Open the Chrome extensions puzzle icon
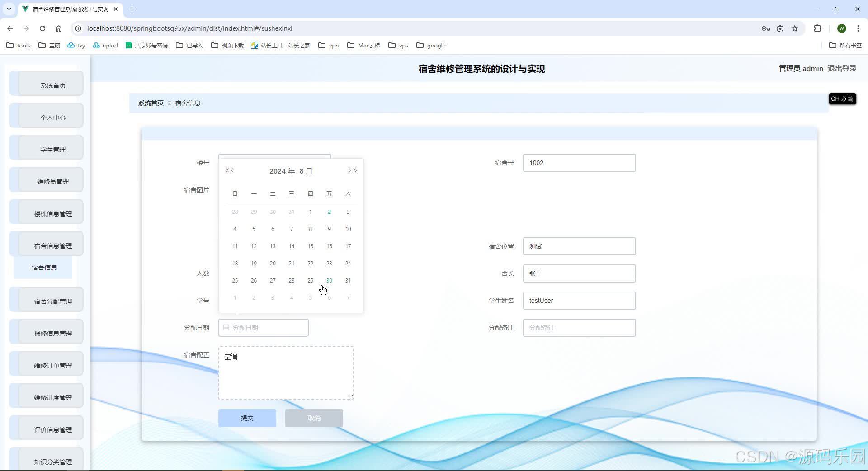Screen dimensions: 868x471 tap(818, 28)
